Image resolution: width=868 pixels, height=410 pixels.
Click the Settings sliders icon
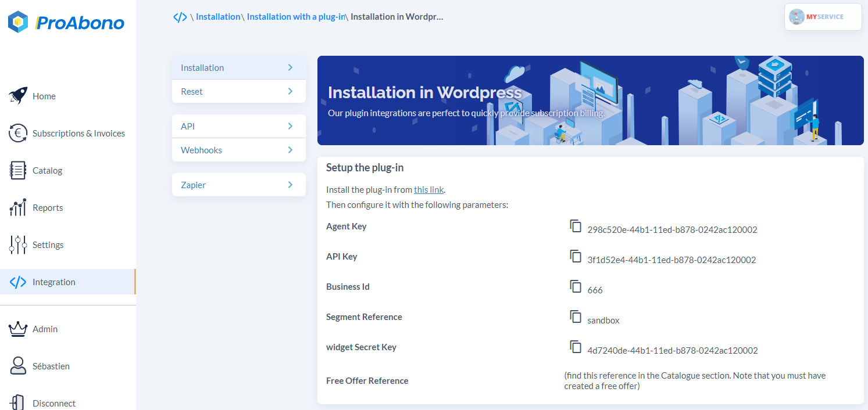point(18,244)
